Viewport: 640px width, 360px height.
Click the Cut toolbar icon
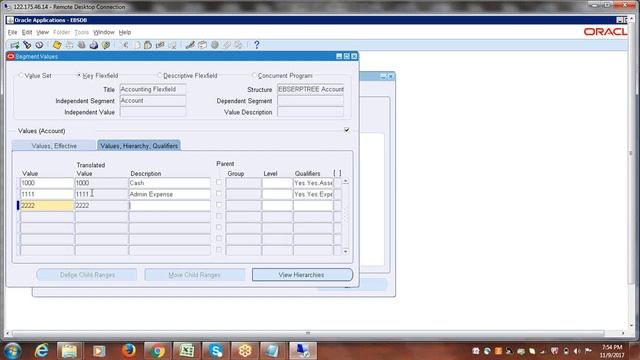pos(125,45)
